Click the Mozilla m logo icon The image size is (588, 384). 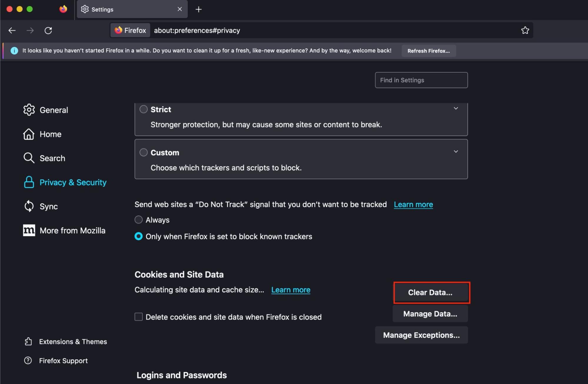tap(29, 230)
